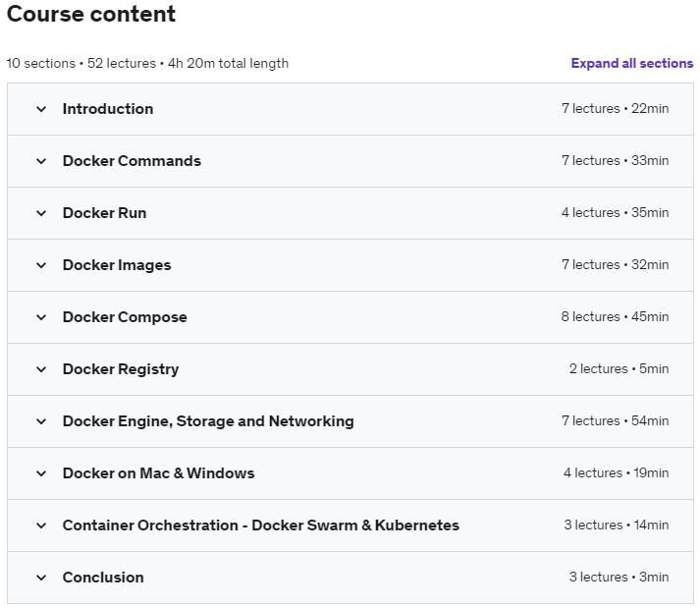Open the Docker Registry section title
Image resolution: width=700 pixels, height=608 pixels.
click(x=121, y=369)
